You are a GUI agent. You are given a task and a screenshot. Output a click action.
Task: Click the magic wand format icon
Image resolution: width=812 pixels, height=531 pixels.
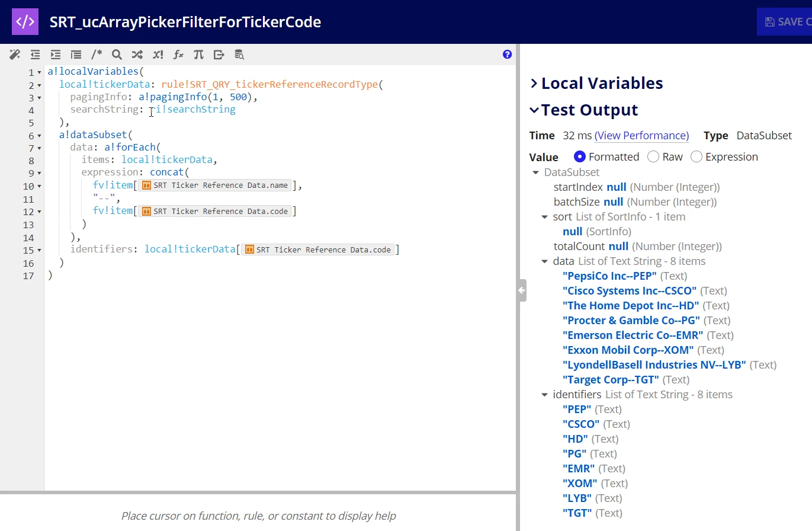click(15, 55)
